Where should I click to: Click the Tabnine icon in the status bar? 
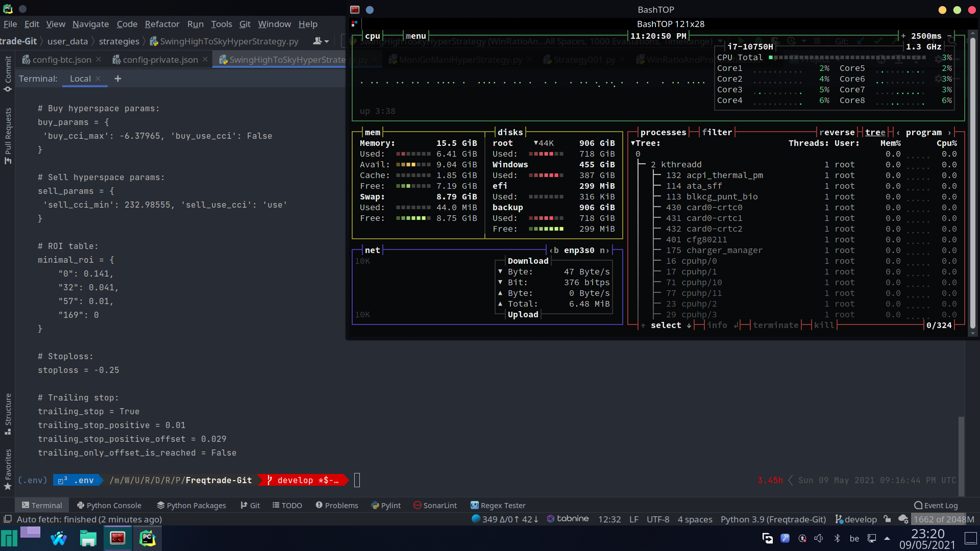(x=551, y=519)
